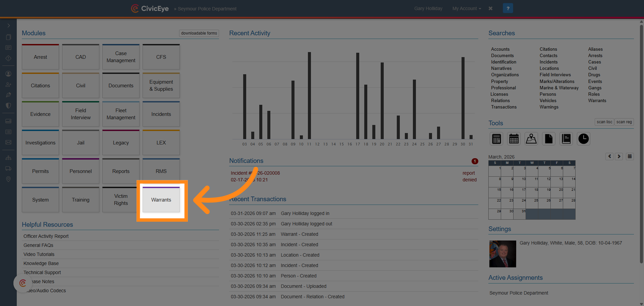
Task: Open the Citations search link
Action: point(548,49)
